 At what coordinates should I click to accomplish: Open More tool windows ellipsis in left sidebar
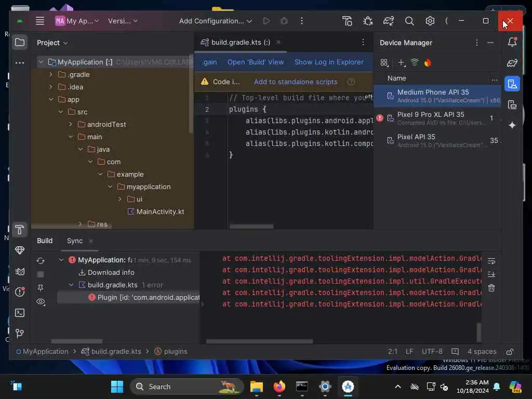(x=20, y=63)
